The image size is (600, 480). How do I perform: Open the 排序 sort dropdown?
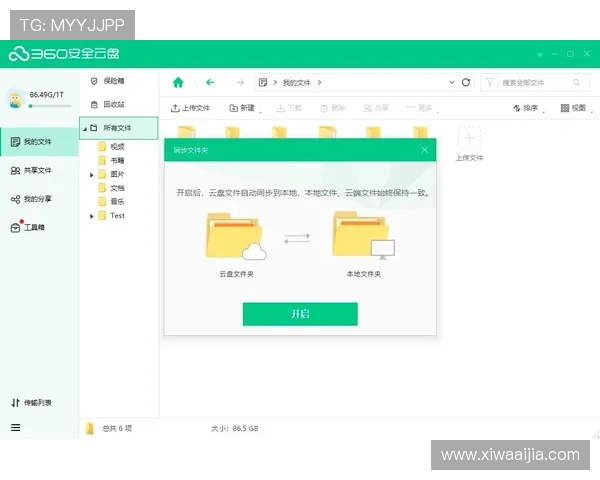[528, 108]
